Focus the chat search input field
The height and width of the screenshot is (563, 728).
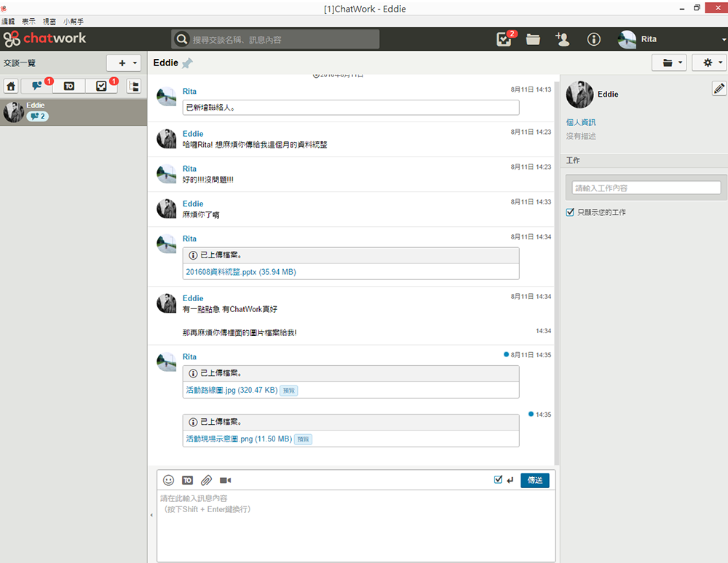(283, 39)
